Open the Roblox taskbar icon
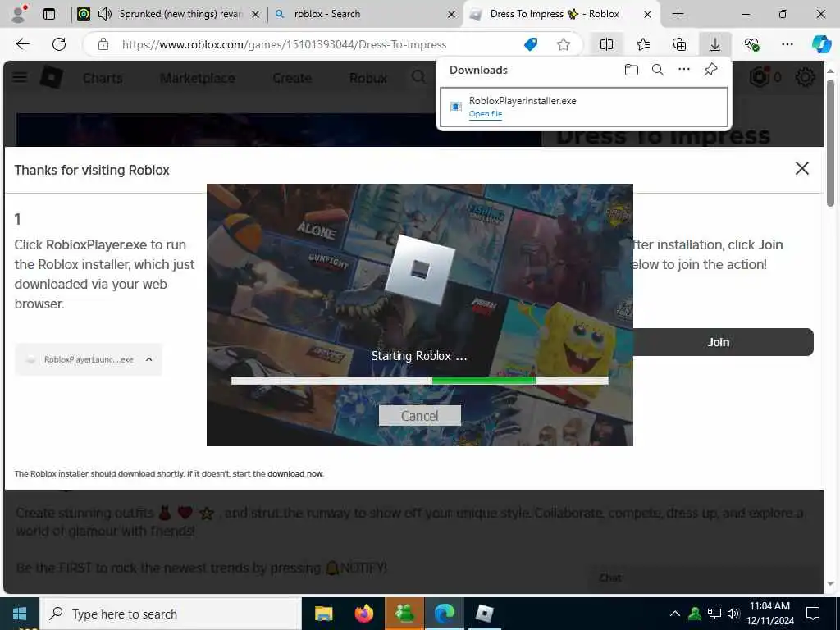The width and height of the screenshot is (840, 630). (x=484, y=614)
